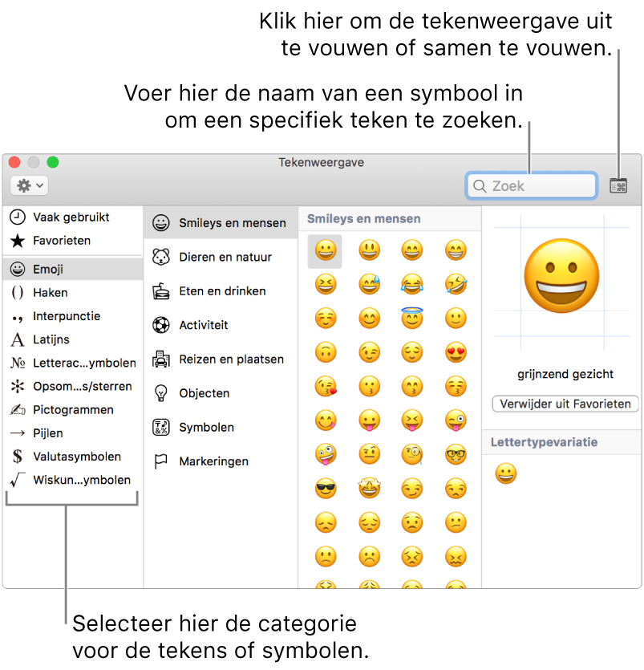Choose the Latijns category
Screen dimensions: 644x670
(71, 339)
